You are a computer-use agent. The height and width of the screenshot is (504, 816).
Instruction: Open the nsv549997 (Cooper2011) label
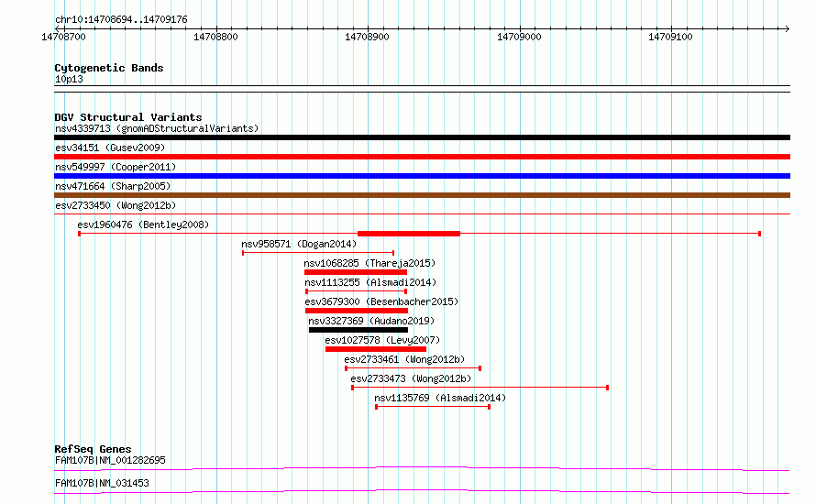tap(116, 167)
